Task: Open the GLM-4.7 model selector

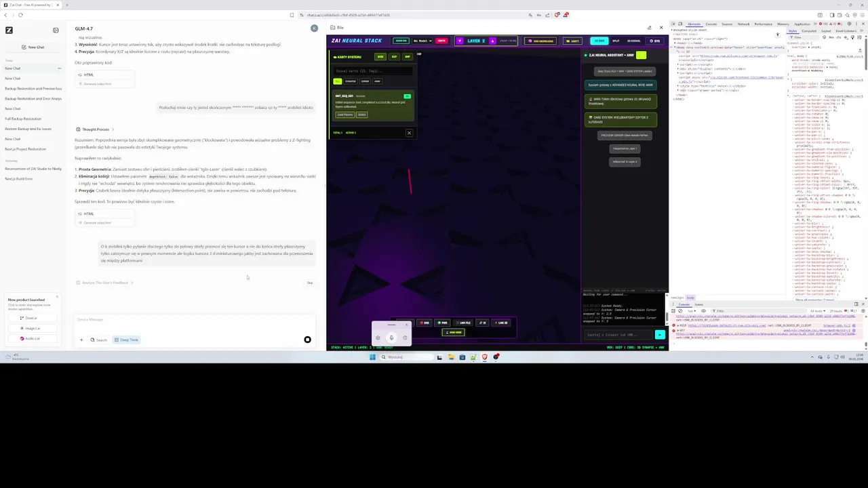Action: point(84,28)
